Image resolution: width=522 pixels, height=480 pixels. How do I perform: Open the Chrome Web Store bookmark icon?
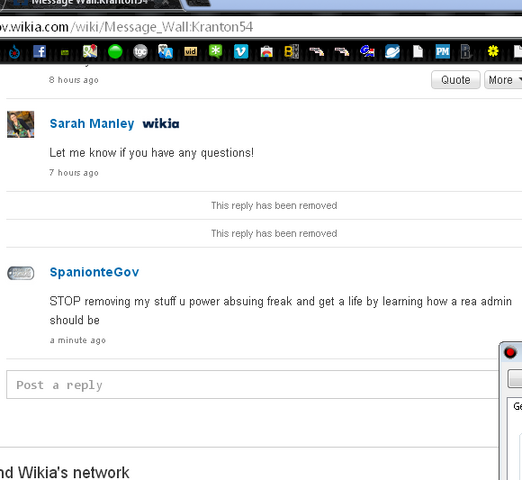click(x=266, y=52)
